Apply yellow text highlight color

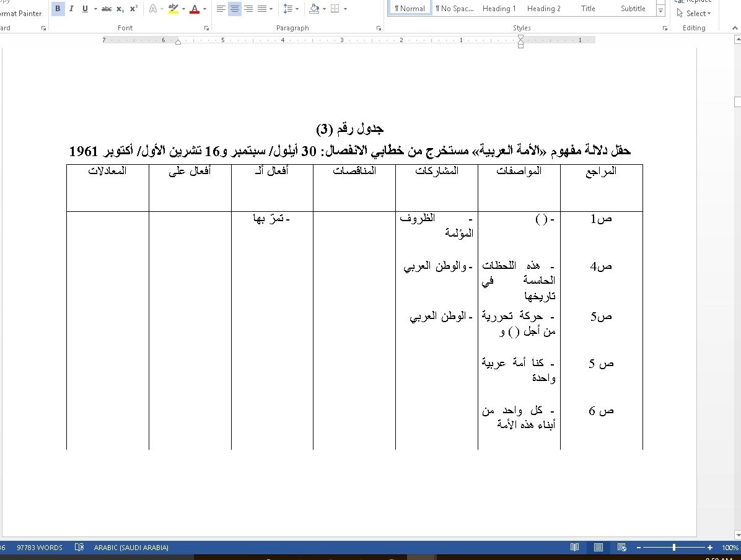[x=173, y=9]
